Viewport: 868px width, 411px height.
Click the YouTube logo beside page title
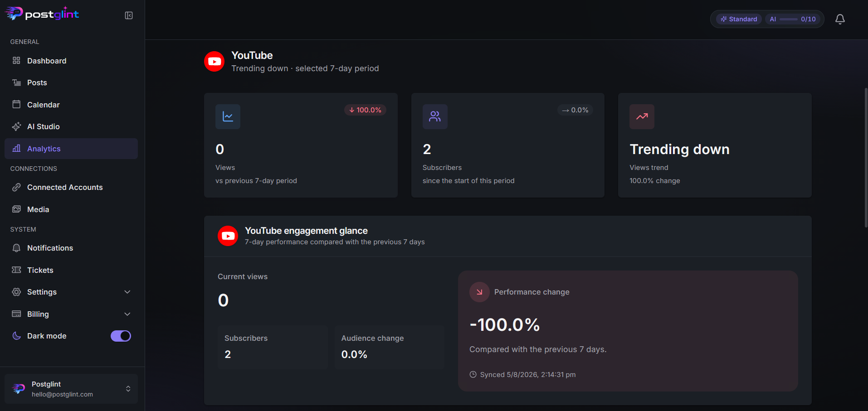[214, 62]
